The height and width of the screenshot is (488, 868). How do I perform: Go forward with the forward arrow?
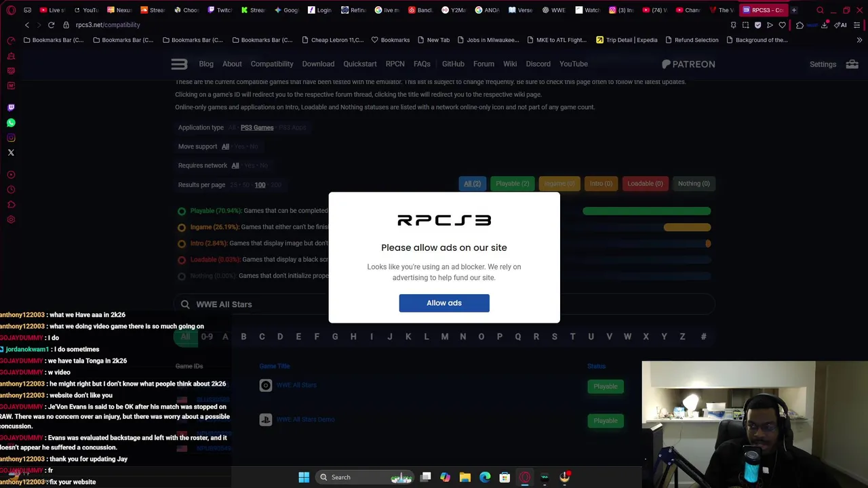pos(39,25)
